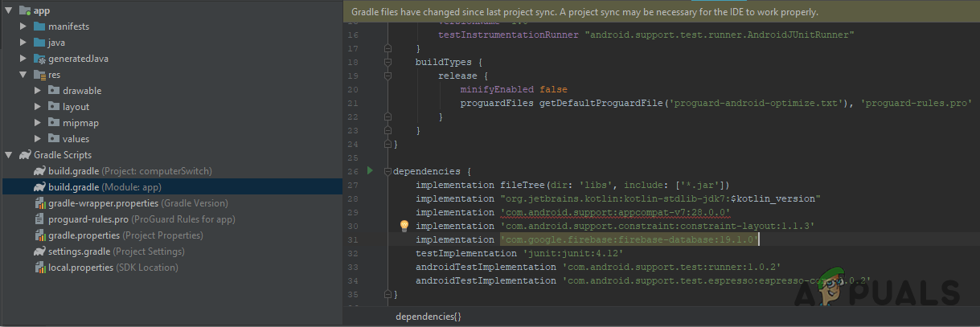
Task: Toggle fold marker at dependencies line
Action: (387, 171)
